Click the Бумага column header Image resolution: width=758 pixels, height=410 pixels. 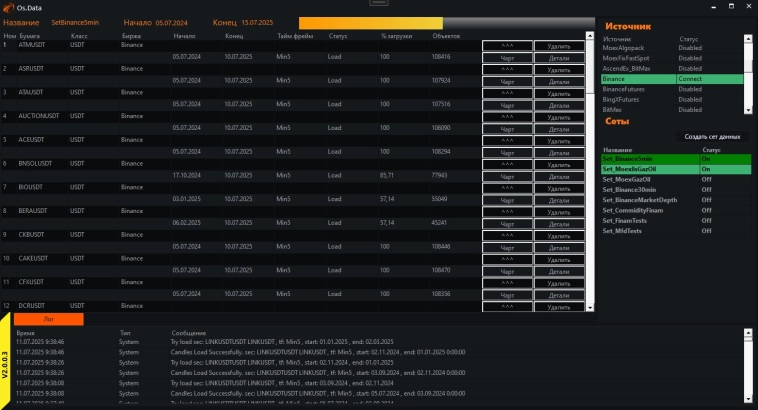point(31,36)
